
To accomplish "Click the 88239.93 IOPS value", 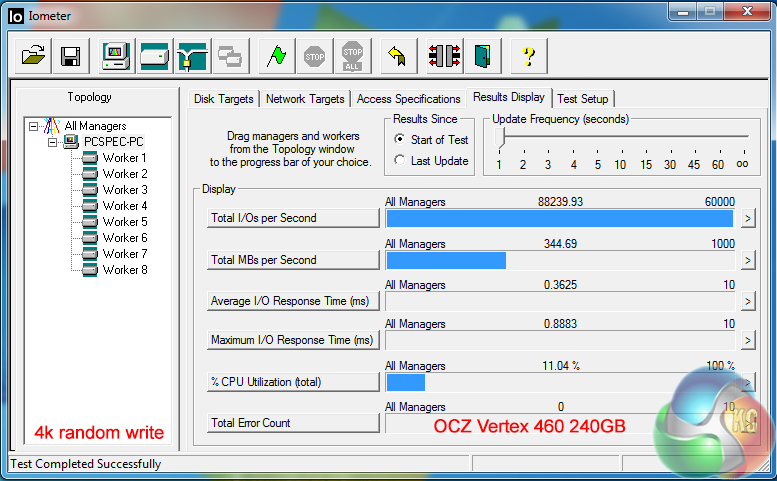I will pyautogui.click(x=560, y=202).
